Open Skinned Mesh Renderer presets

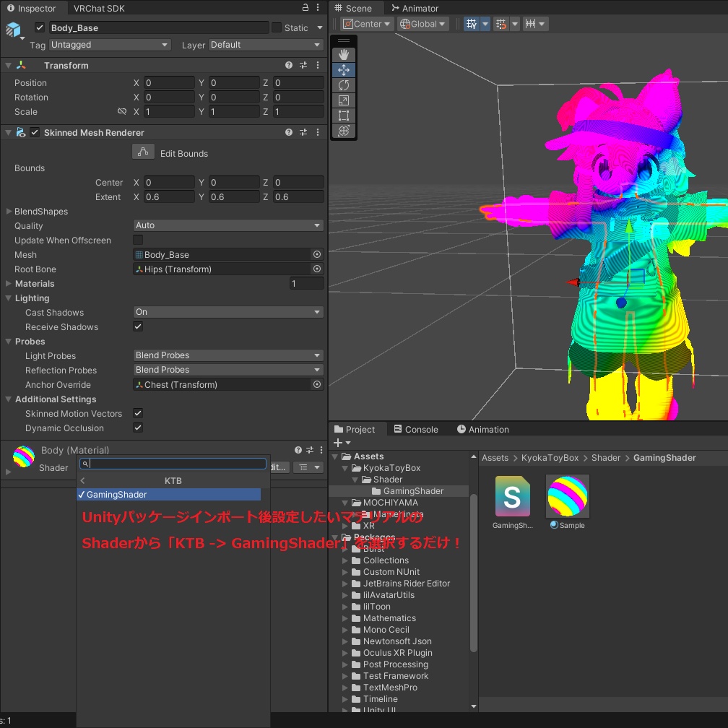(x=303, y=133)
